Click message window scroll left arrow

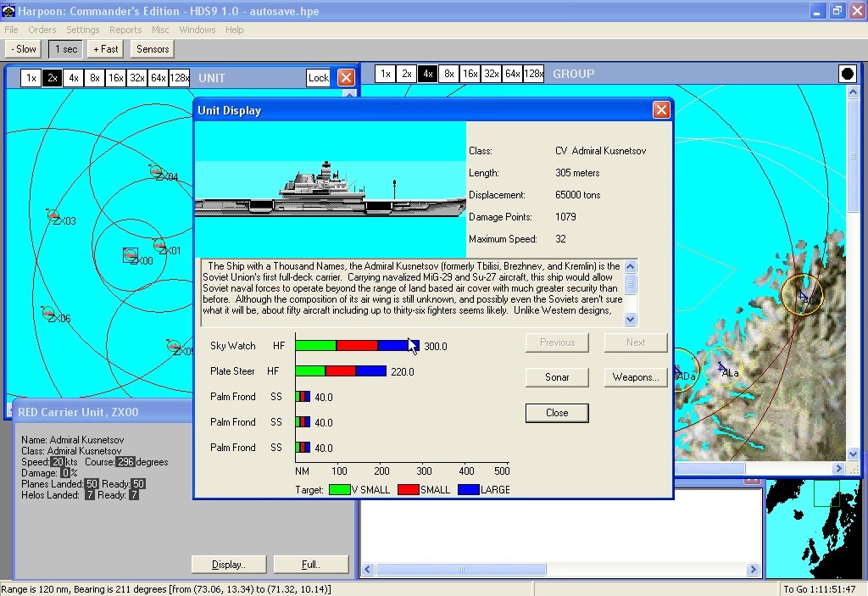(x=368, y=570)
